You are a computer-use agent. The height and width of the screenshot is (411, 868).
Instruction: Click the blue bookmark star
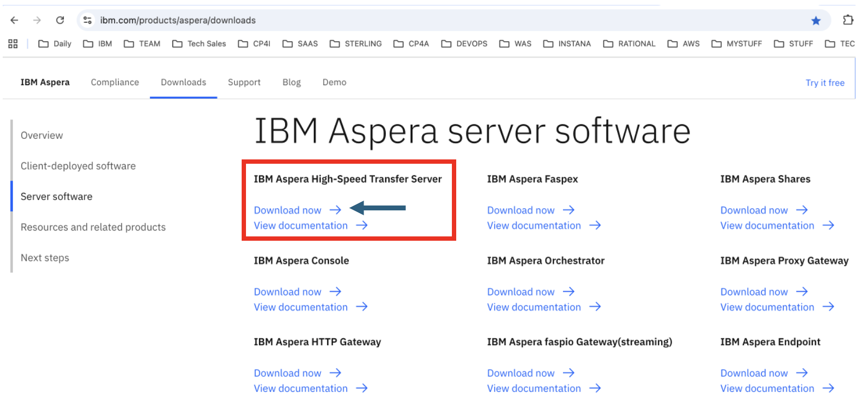tap(816, 21)
